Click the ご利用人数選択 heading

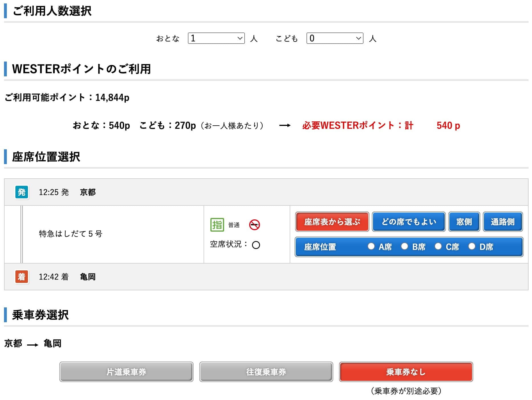pyautogui.click(x=52, y=11)
